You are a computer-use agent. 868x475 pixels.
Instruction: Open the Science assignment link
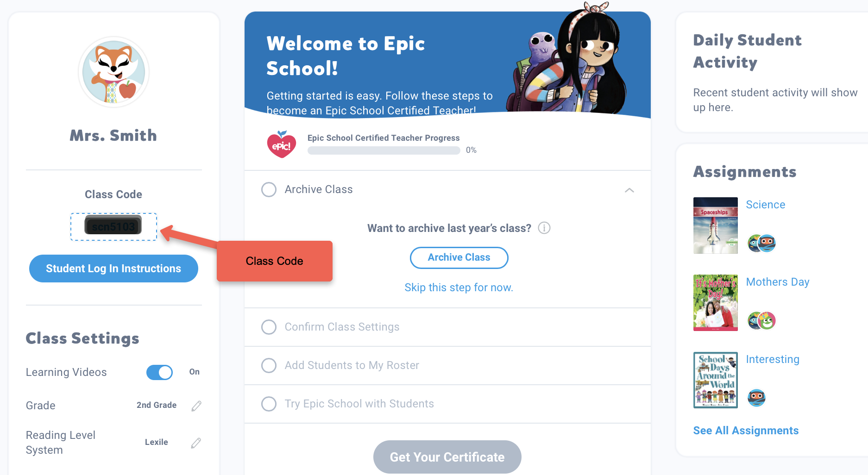pos(765,205)
